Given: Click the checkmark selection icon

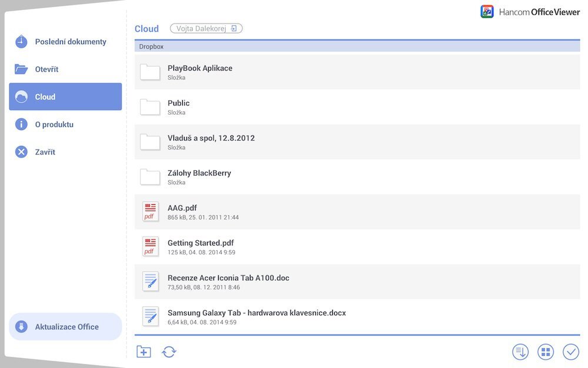Looking at the screenshot, I should tap(571, 352).
